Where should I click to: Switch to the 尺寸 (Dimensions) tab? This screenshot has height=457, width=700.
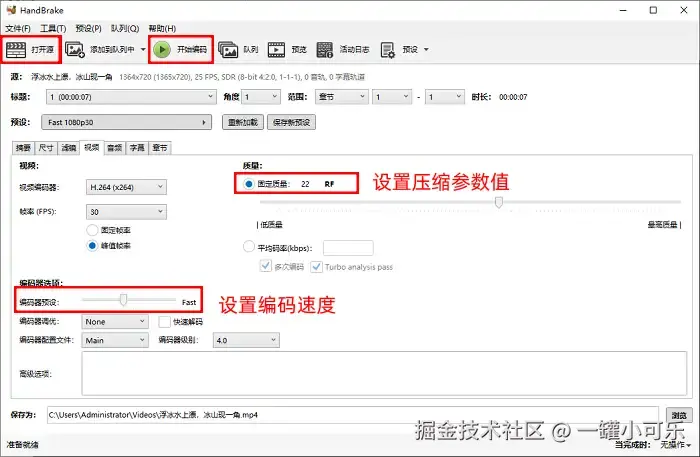click(46, 148)
